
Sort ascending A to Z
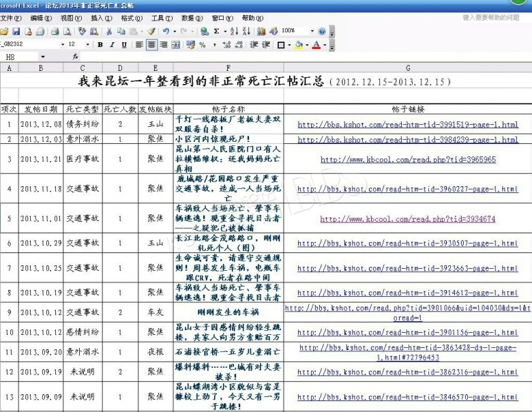tap(234, 31)
